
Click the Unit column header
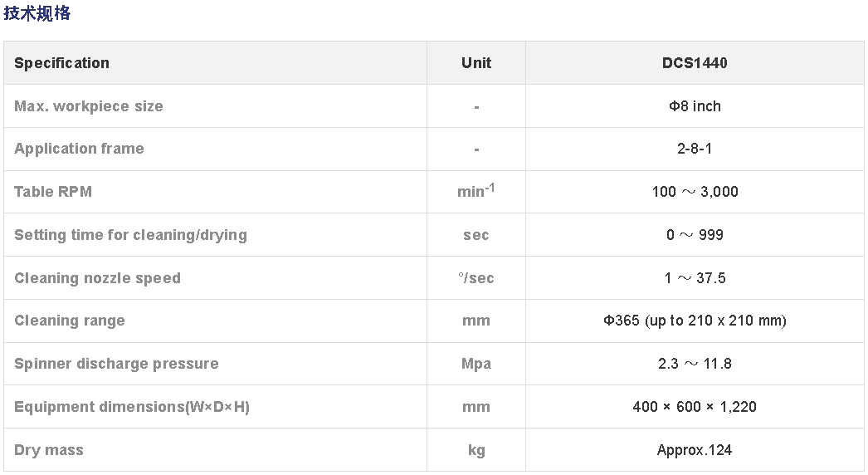click(476, 63)
